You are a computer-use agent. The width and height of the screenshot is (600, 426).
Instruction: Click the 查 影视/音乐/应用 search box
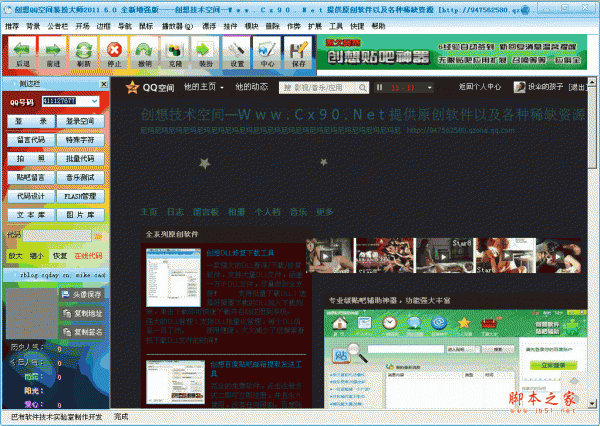320,87
